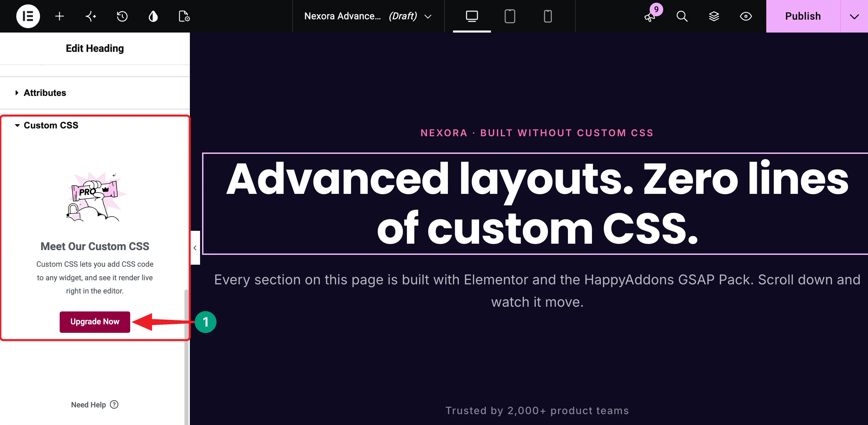
Task: Open the AI sparkle tool
Action: click(91, 16)
